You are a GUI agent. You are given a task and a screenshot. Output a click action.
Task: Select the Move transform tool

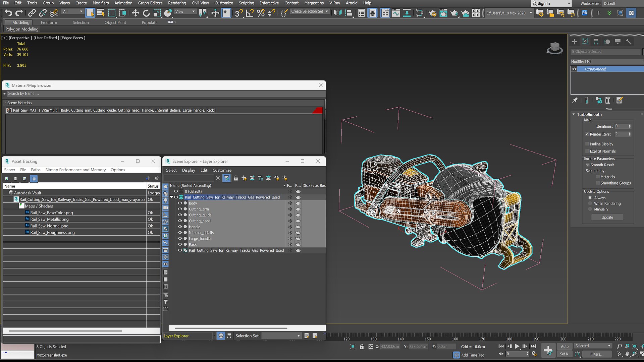click(x=135, y=13)
